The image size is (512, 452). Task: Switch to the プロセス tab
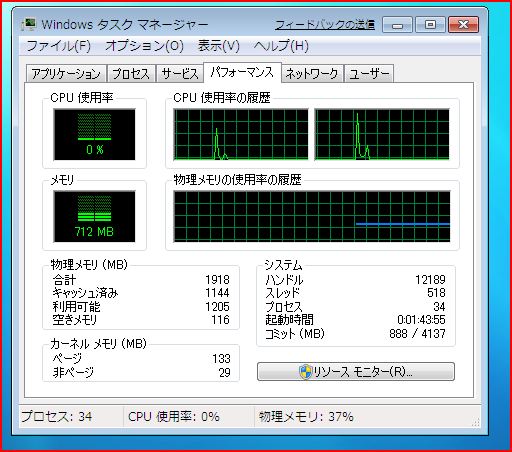pyautogui.click(x=131, y=73)
